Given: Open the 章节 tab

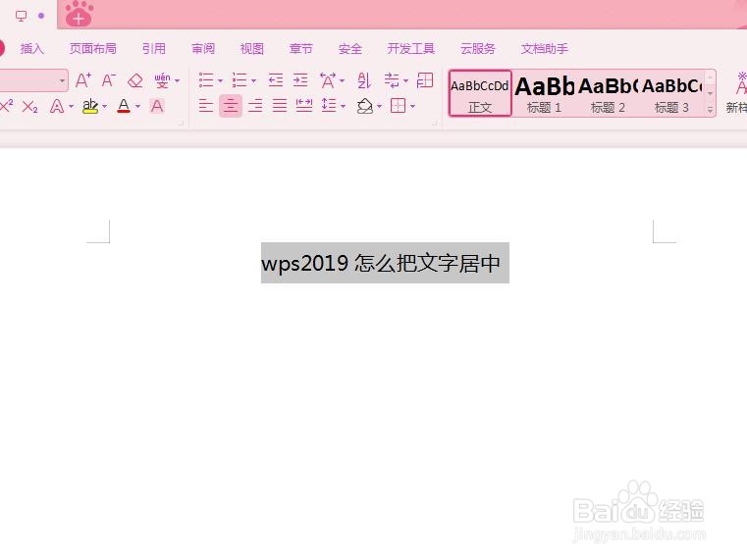Looking at the screenshot, I should (x=301, y=48).
